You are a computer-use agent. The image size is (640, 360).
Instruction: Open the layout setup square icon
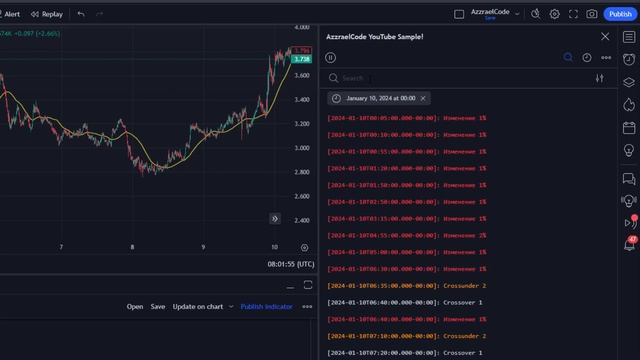(x=459, y=14)
